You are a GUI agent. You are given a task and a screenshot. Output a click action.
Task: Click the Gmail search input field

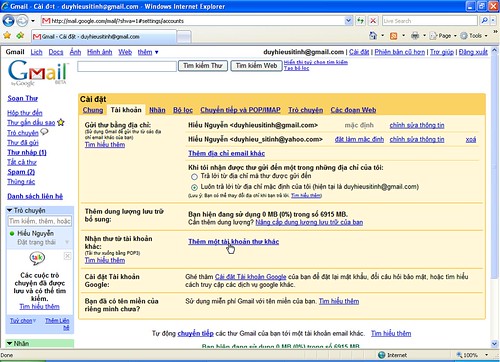pos(127,66)
